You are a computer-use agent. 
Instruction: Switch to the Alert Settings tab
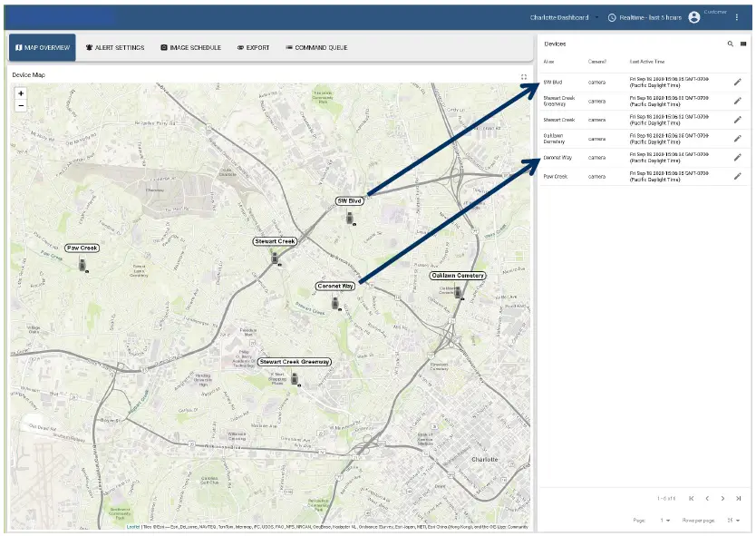(x=114, y=48)
